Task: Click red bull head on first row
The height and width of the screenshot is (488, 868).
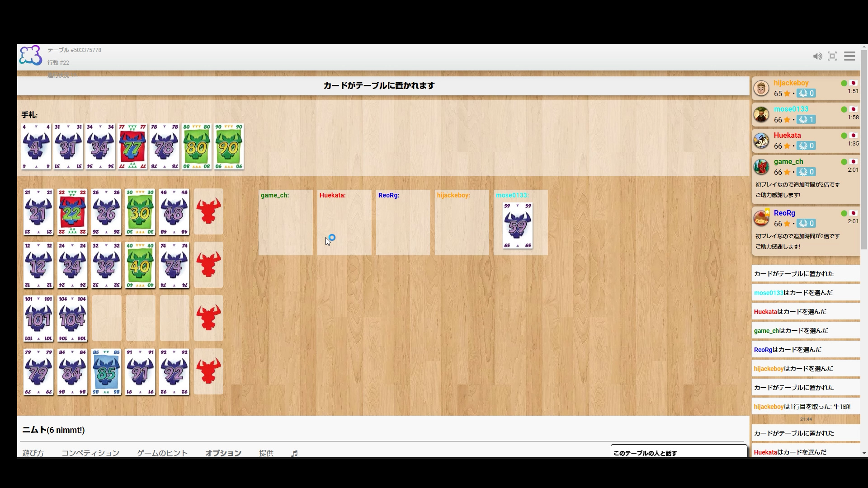Action: (x=208, y=211)
